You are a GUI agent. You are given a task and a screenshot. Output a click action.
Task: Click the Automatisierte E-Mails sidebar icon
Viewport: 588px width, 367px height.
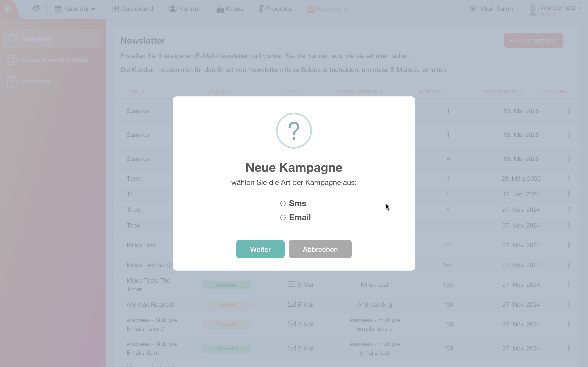[x=12, y=60]
